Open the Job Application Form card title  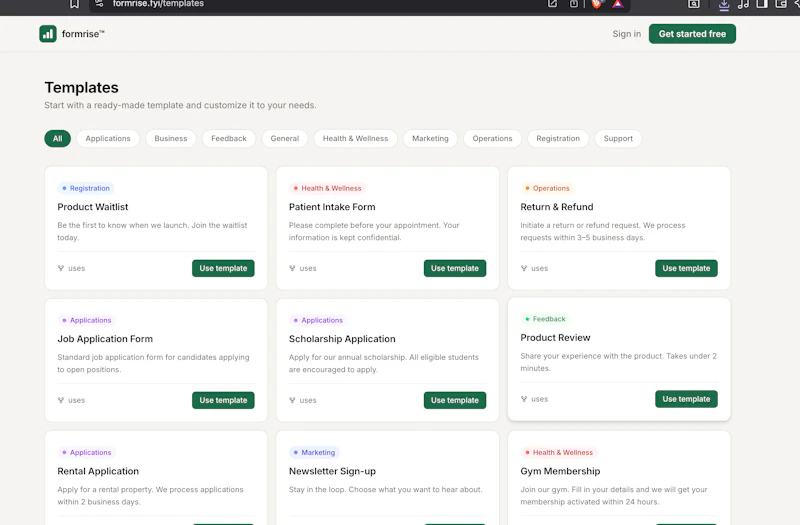[105, 339]
